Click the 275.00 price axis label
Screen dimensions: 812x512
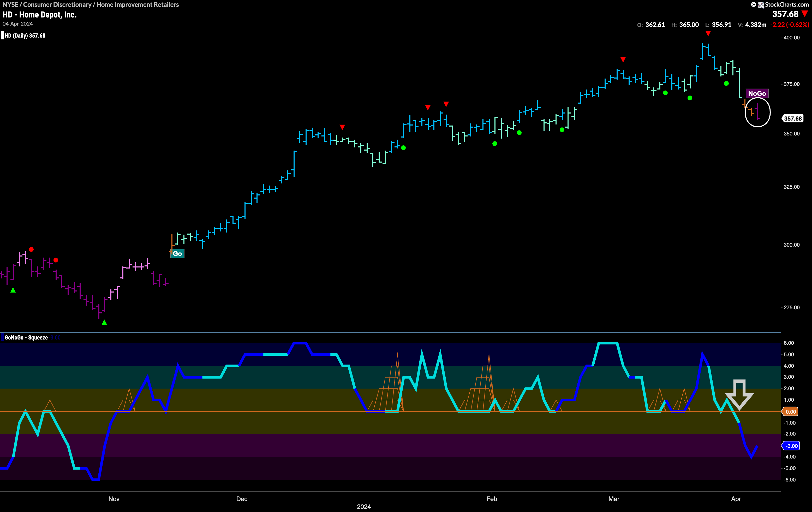(x=791, y=307)
